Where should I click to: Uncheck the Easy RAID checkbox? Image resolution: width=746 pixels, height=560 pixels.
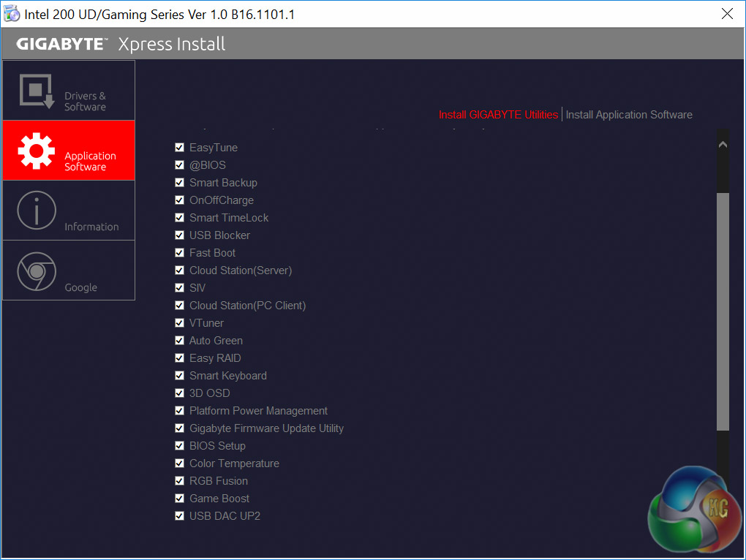tap(179, 358)
